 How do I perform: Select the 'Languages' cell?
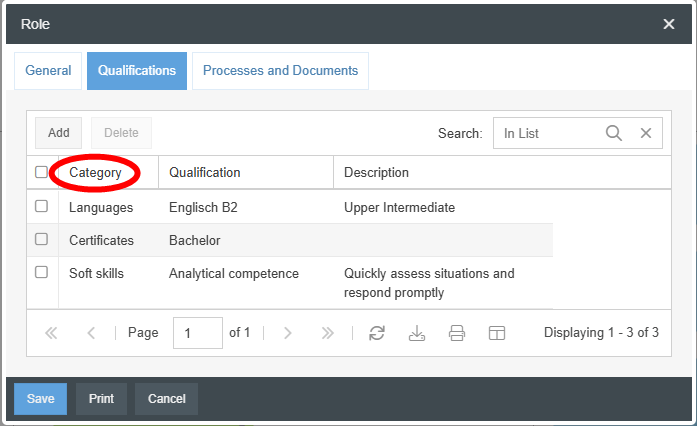pos(101,208)
